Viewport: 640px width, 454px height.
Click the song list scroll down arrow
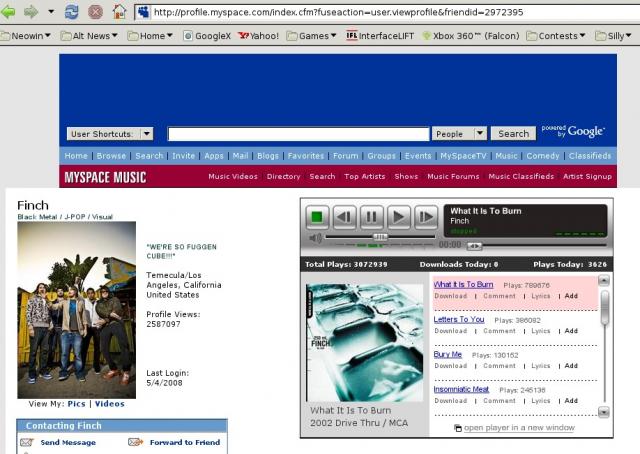[x=604, y=412]
